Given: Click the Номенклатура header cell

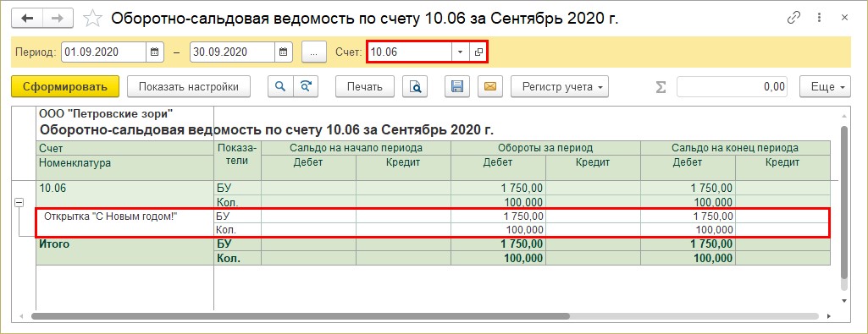Looking at the screenshot, I should [125, 167].
